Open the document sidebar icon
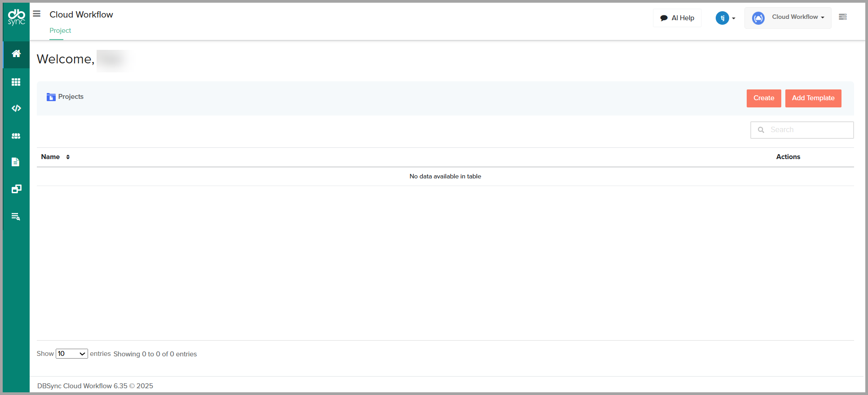This screenshot has width=868, height=395. point(16,162)
